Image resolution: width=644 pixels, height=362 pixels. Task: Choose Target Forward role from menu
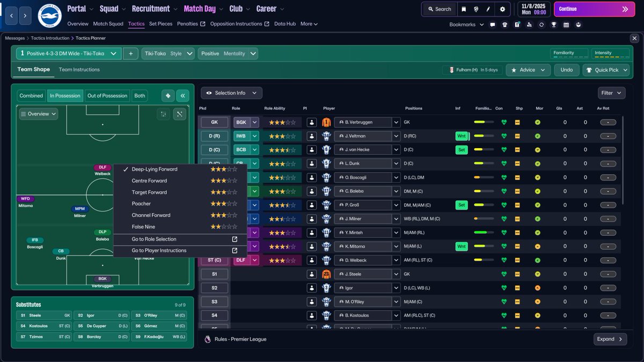[180, 192]
